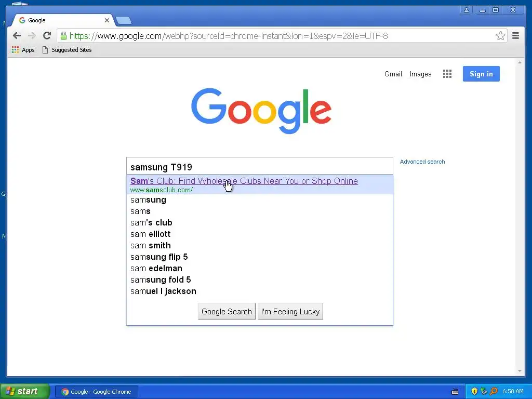Maximize the Chrome window

pos(496,10)
